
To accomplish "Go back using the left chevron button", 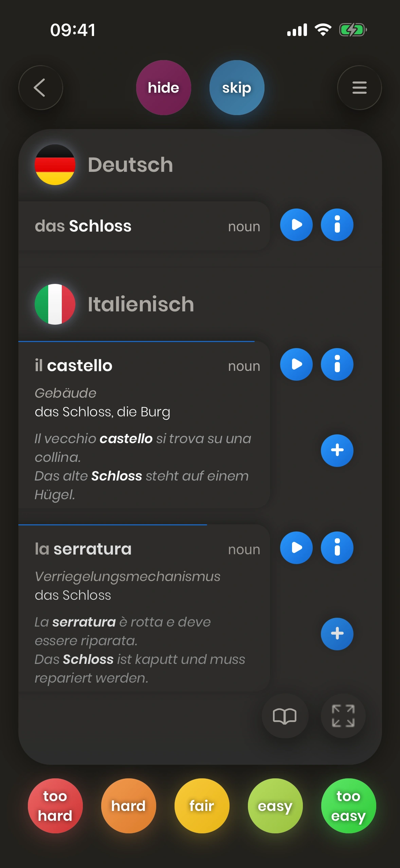I will [40, 88].
